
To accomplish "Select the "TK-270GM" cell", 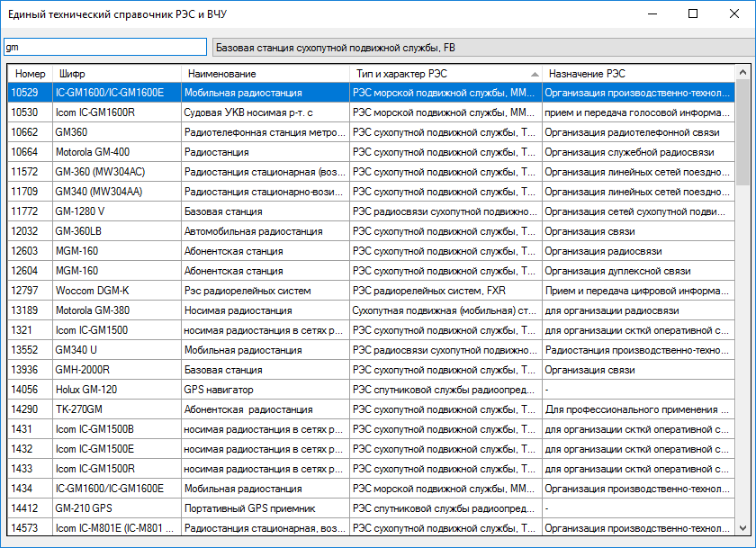I will coord(117,409).
